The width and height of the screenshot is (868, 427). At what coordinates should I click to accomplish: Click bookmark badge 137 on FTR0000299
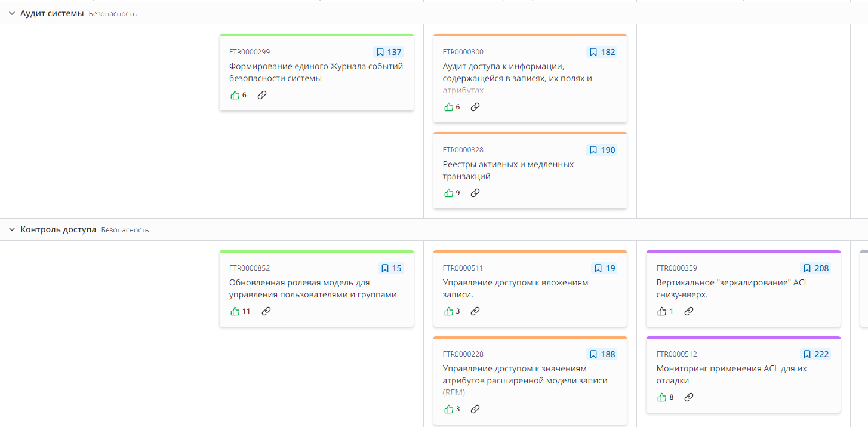(x=388, y=52)
